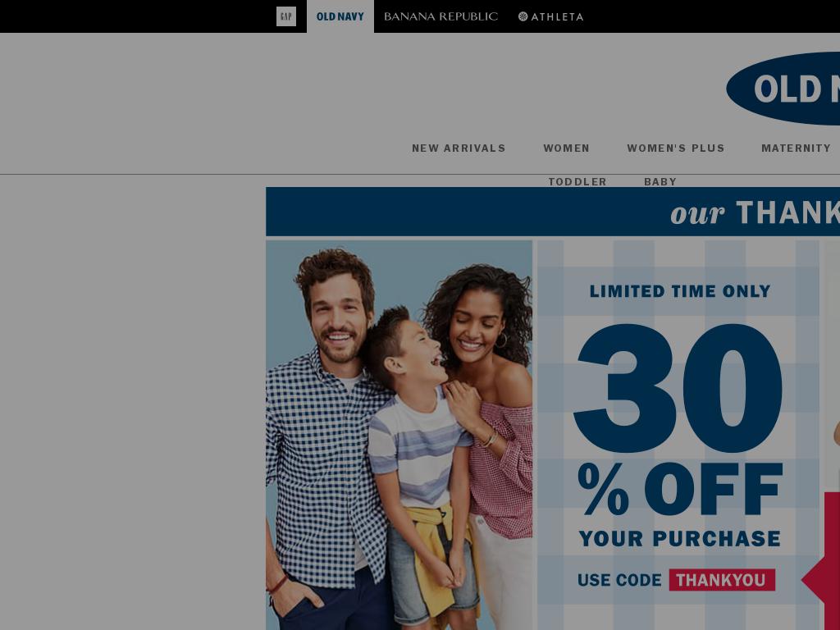
Task: Open the Women menu
Action: tap(566, 148)
